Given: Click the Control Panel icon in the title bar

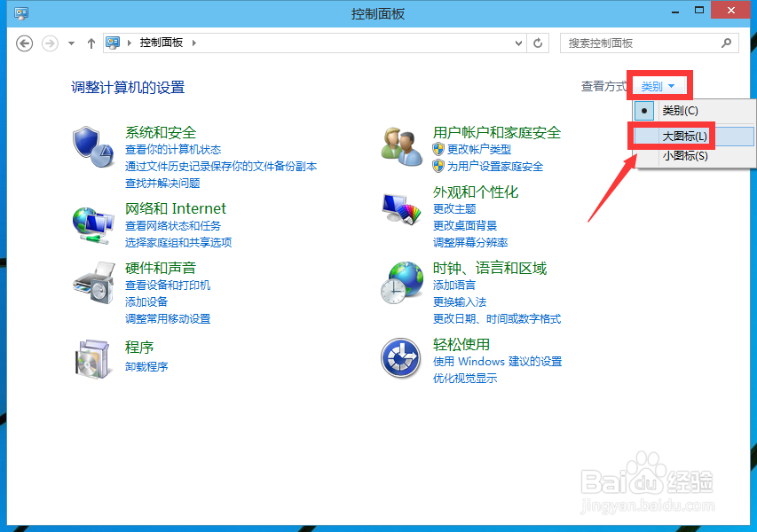Looking at the screenshot, I should [x=21, y=13].
